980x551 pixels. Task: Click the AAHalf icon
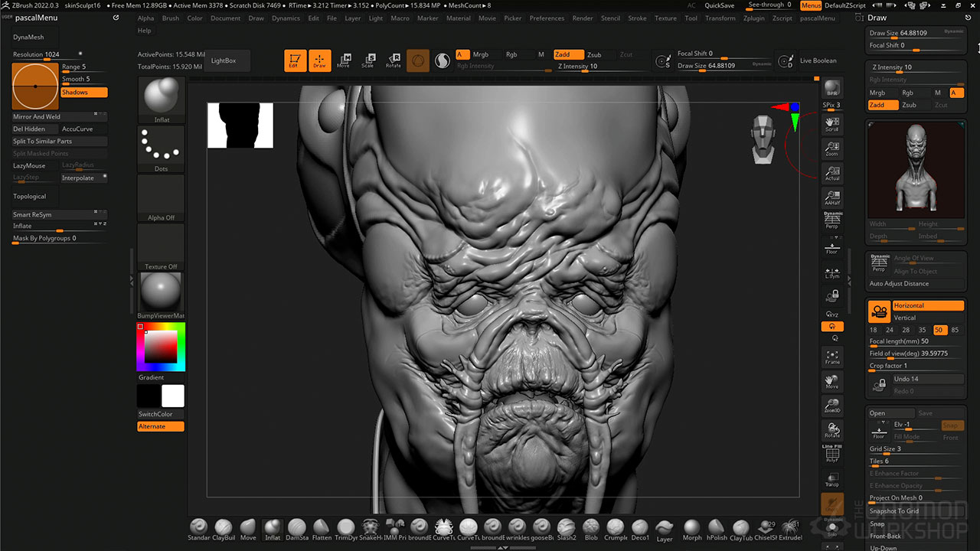point(832,197)
